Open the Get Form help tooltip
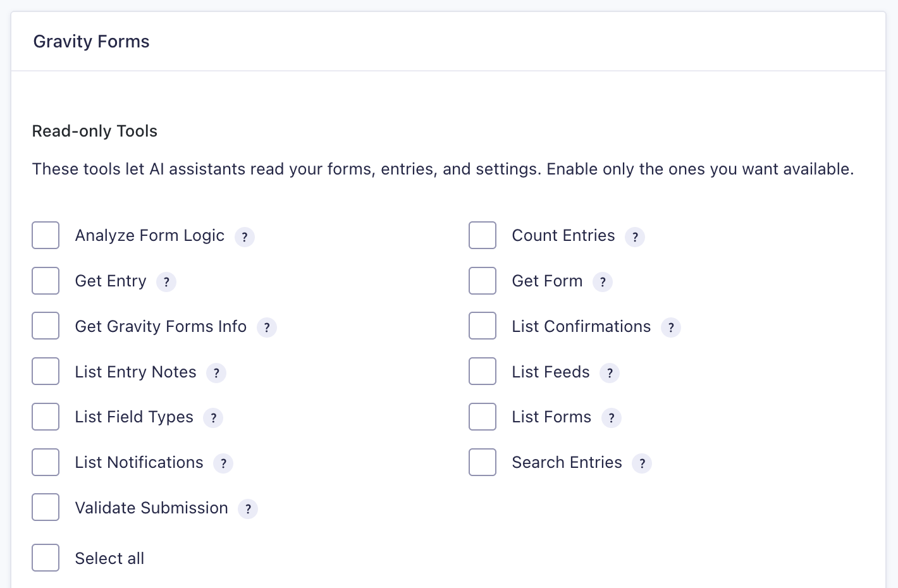 (x=603, y=282)
